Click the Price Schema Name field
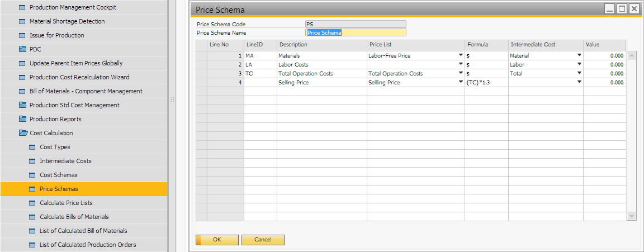Viewport: 644px width, 252px height. coord(356,32)
